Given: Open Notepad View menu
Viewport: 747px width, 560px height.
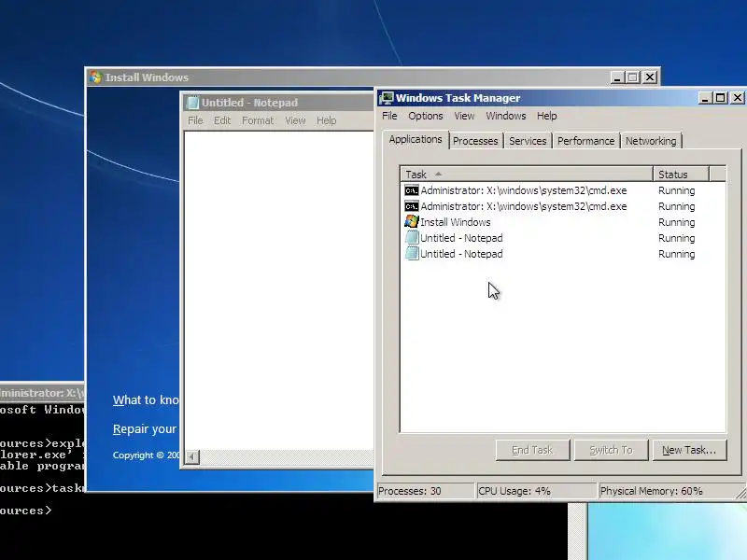Looking at the screenshot, I should coord(295,120).
